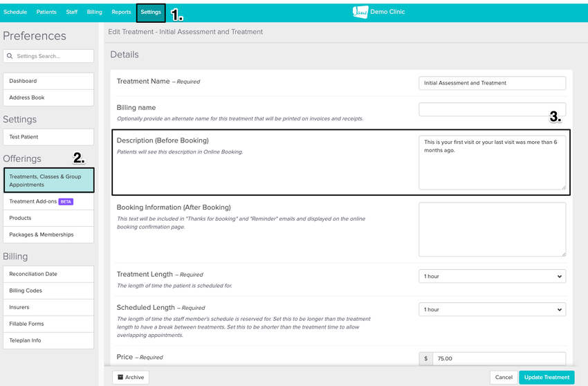Viewport: 588px width, 386px height.
Task: Click the Jane logo in header
Action: click(x=360, y=12)
